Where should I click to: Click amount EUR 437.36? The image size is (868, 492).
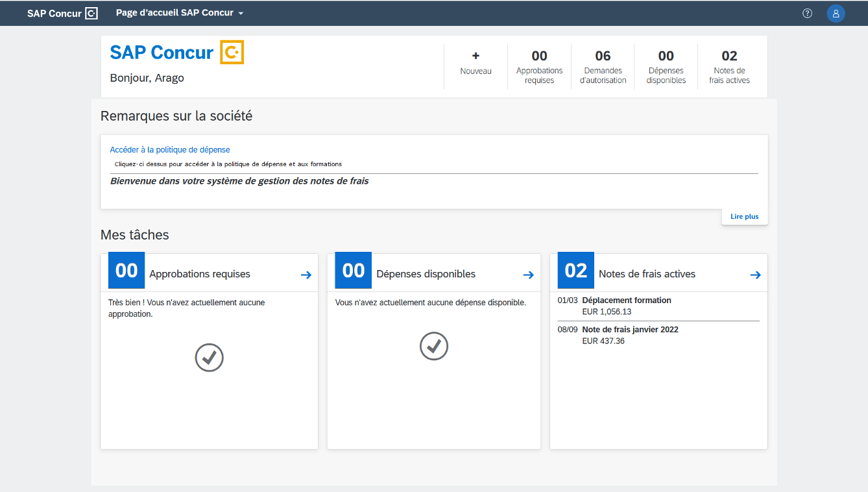point(603,341)
